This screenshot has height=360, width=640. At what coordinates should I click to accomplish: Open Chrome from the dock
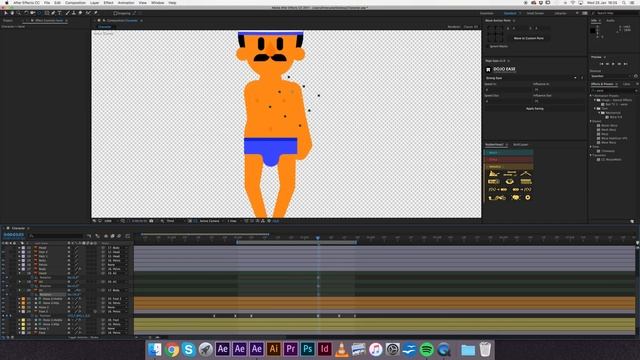point(172,349)
